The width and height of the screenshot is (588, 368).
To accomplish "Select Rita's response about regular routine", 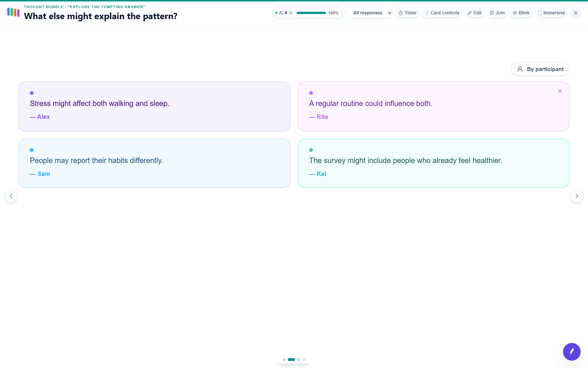I will pos(434,106).
